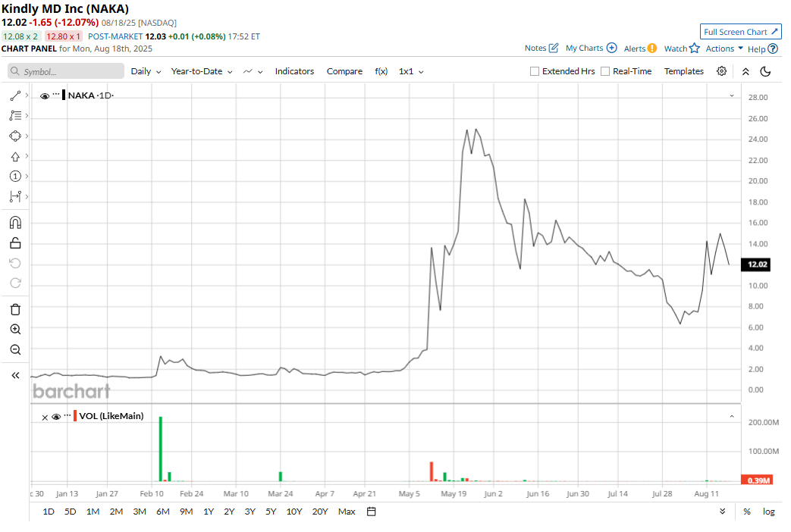791x532 pixels.
Task: Expand the bottom double-chevron panel
Action: coord(723,512)
